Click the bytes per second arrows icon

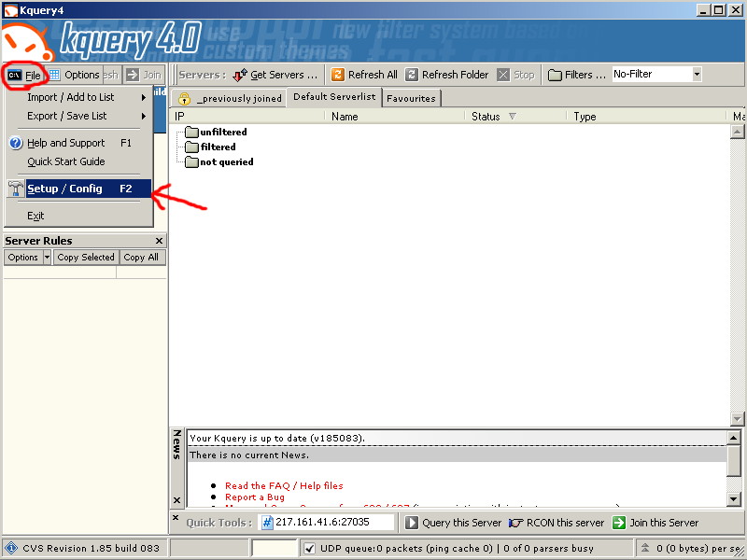(645, 548)
